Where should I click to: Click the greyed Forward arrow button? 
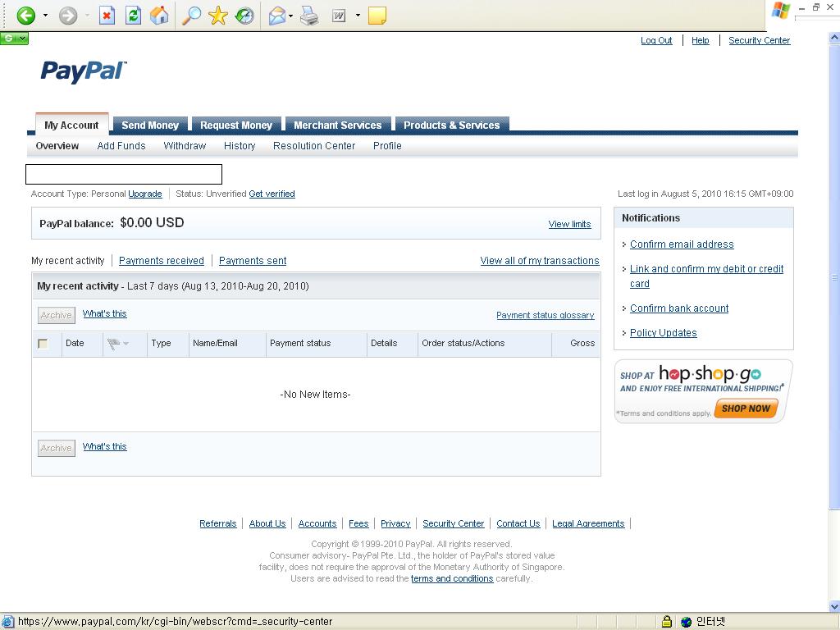coord(68,16)
